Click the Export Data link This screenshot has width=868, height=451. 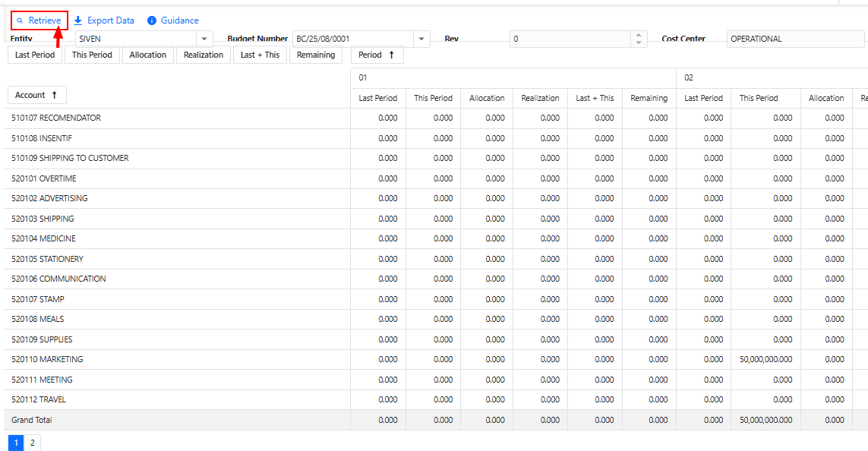coord(104,20)
